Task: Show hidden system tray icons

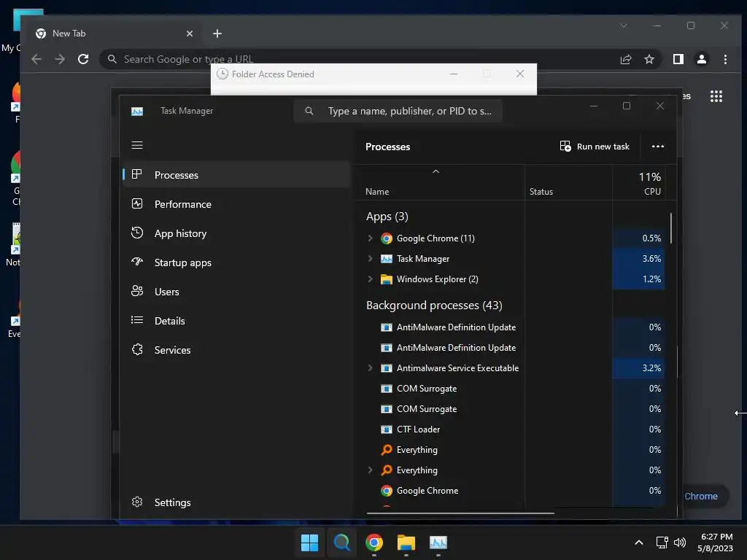Action: click(x=639, y=542)
